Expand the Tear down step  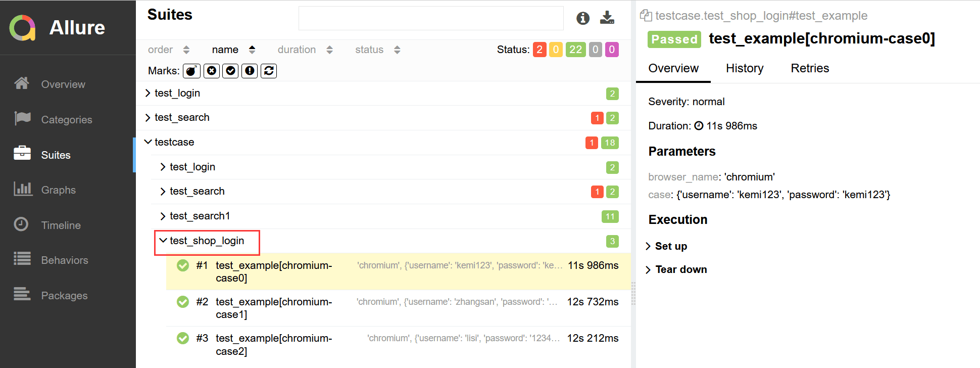pyautogui.click(x=681, y=269)
